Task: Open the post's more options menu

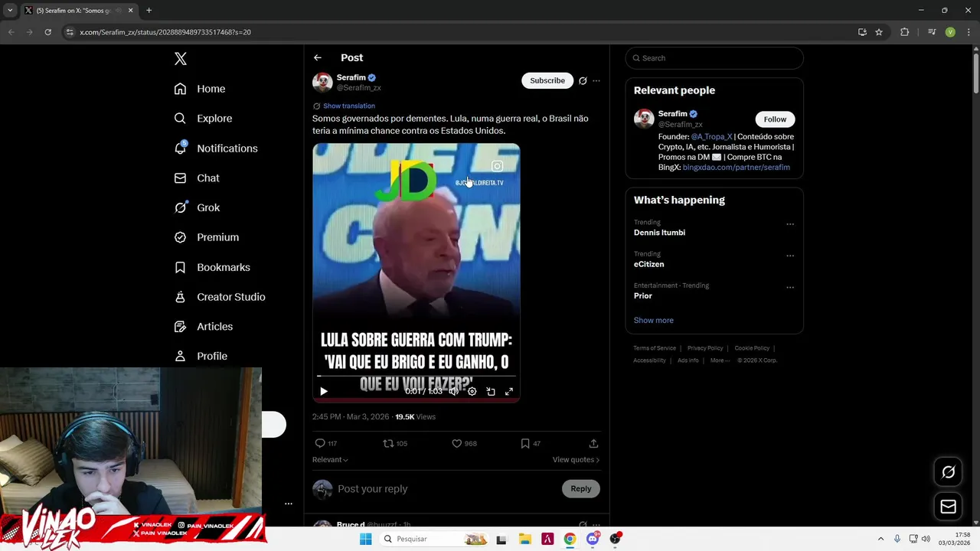Action: (x=596, y=80)
